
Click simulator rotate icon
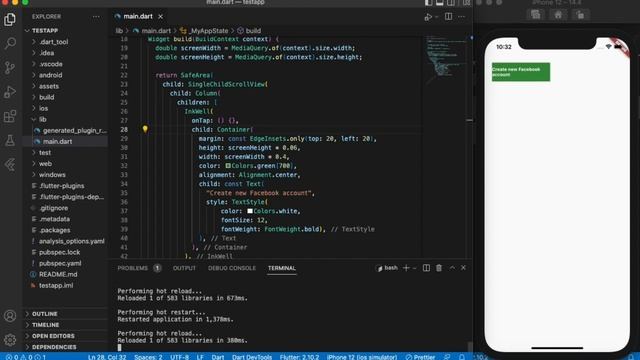(580, 15)
